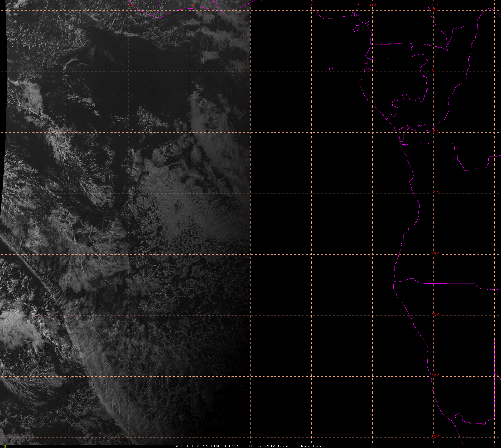The height and width of the screenshot is (448, 501).
Task: Select the '20S' latitude label
Action: (x=435, y=315)
